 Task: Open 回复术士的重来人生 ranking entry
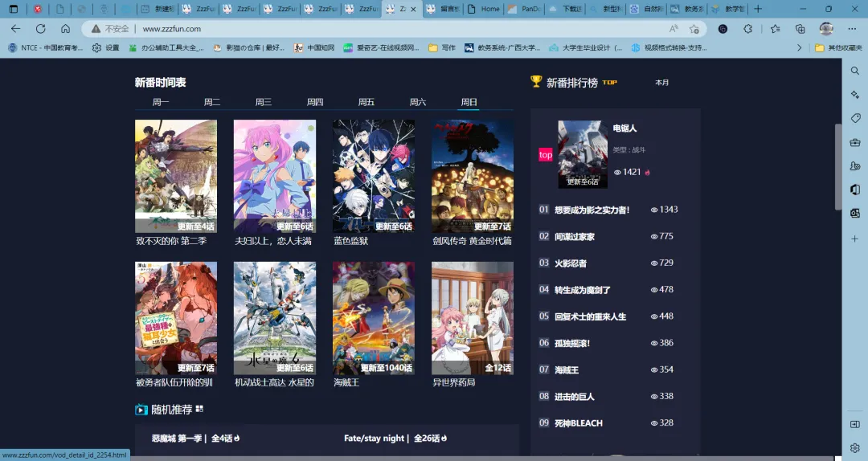coord(590,316)
